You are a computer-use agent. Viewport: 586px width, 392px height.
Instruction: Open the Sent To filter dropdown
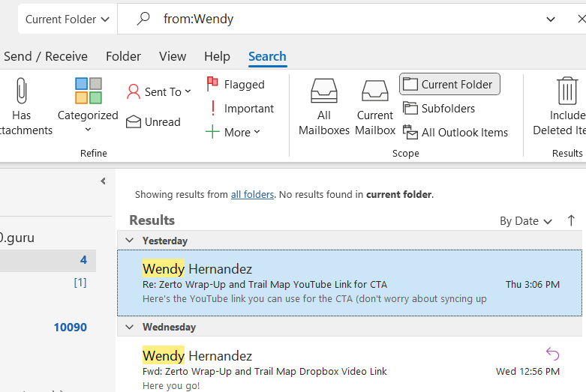click(x=159, y=92)
